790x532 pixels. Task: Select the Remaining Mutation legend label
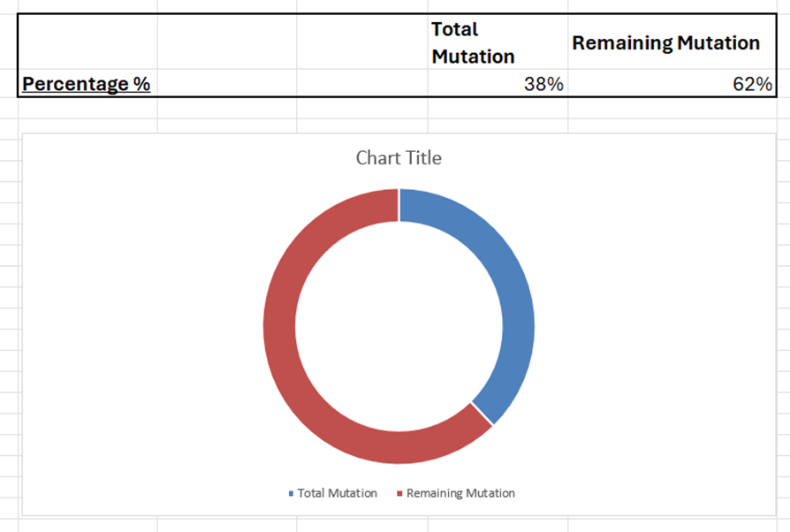[x=460, y=493]
